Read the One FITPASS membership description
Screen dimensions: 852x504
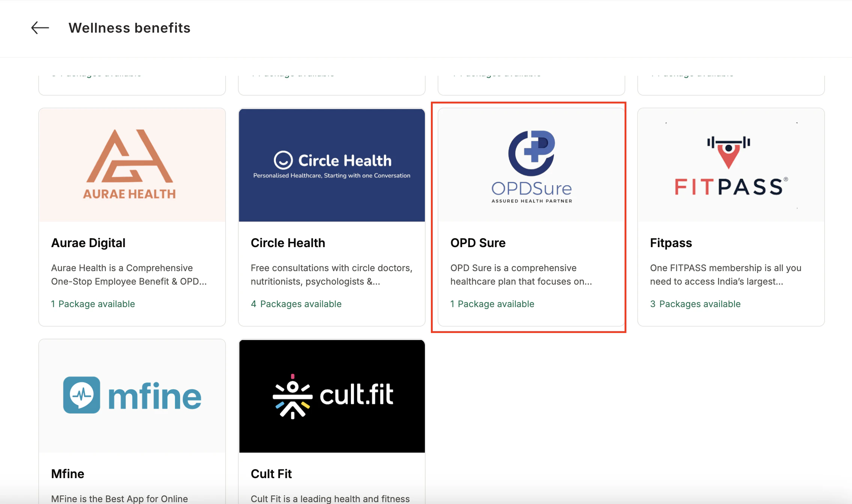726,274
